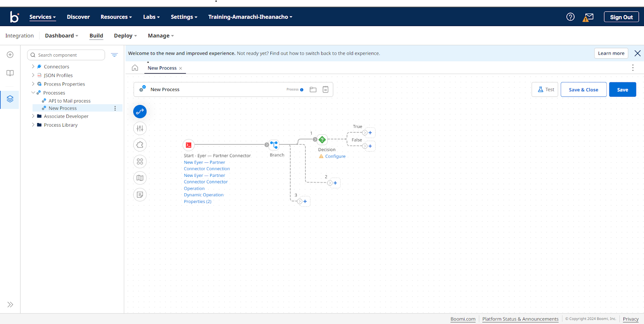Select the Branch shape icon
Screen dimensions: 644x324
click(274, 145)
